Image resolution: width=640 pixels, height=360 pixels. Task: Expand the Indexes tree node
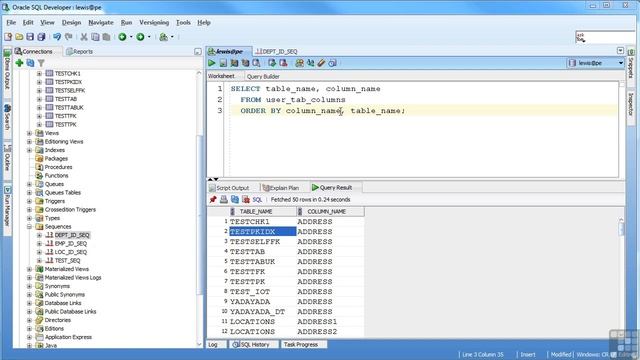click(x=29, y=150)
